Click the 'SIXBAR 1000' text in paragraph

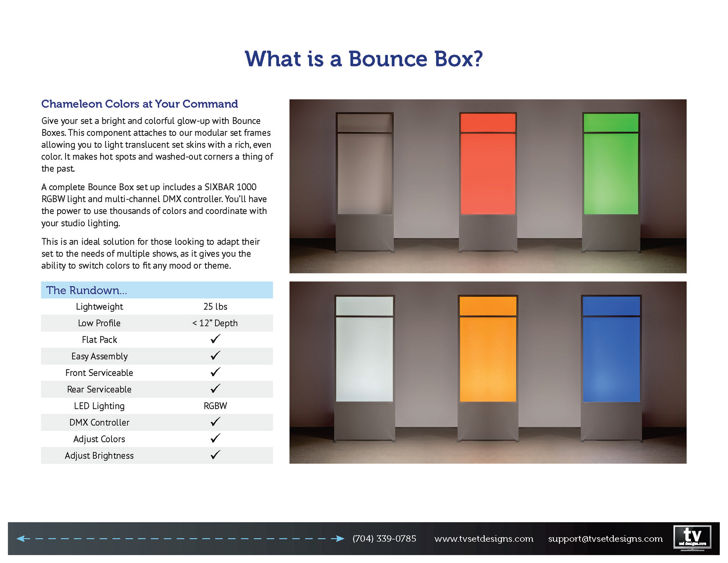231,187
